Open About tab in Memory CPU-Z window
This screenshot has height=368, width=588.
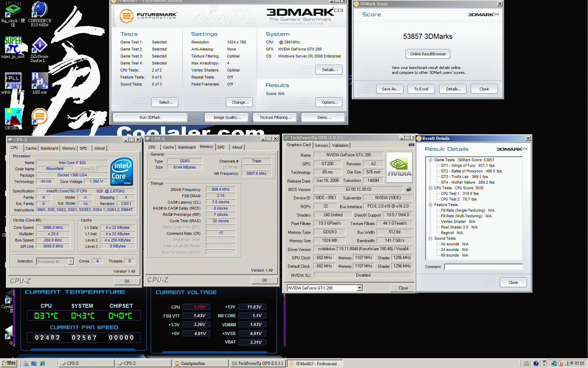click(x=237, y=147)
